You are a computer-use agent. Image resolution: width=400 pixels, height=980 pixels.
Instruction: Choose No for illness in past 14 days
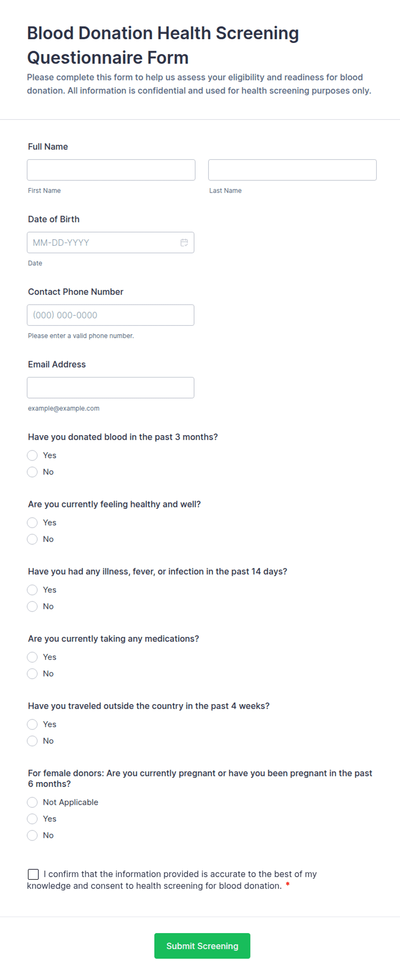point(32,606)
